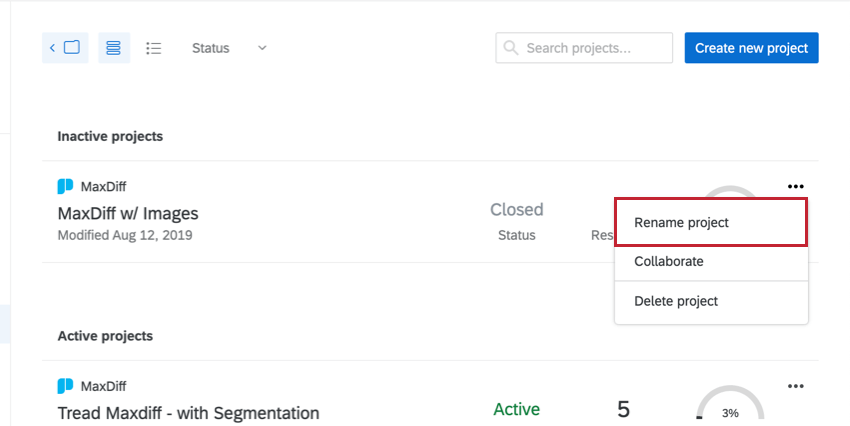Click the MaxDiff icon on the inactive project

coord(65,186)
